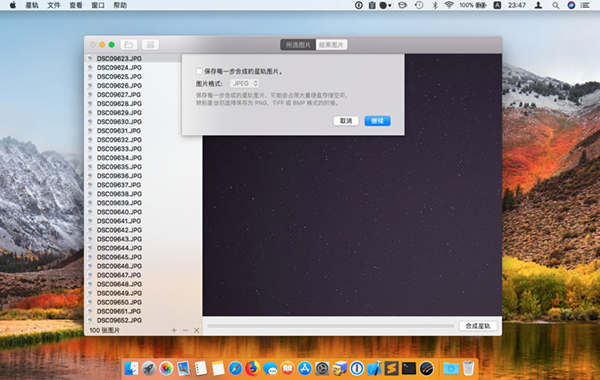Screen dimensions: 600x380
Task: Open Notification Center in menu bar
Action: click(x=585, y=5)
